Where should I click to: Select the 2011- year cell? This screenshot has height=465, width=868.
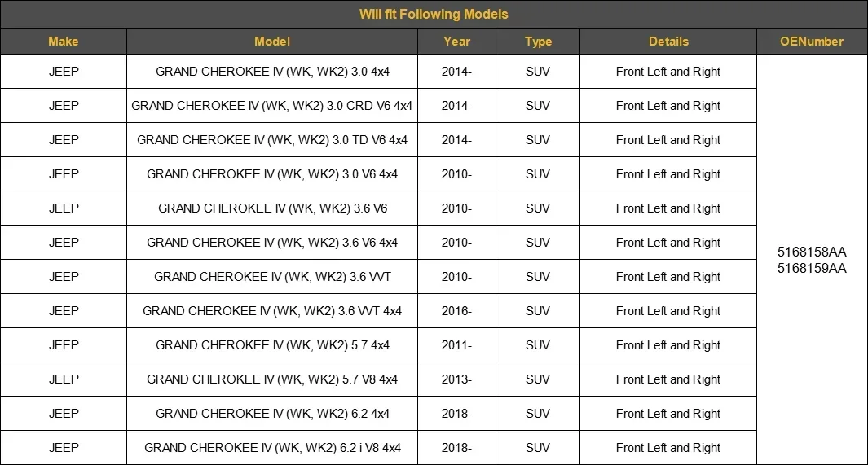(x=456, y=345)
